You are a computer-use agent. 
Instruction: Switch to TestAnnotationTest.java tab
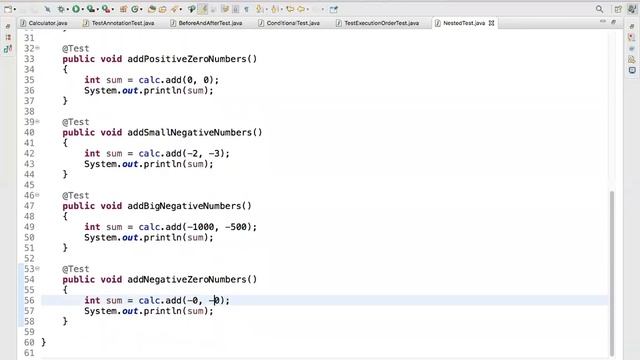[x=119, y=23]
